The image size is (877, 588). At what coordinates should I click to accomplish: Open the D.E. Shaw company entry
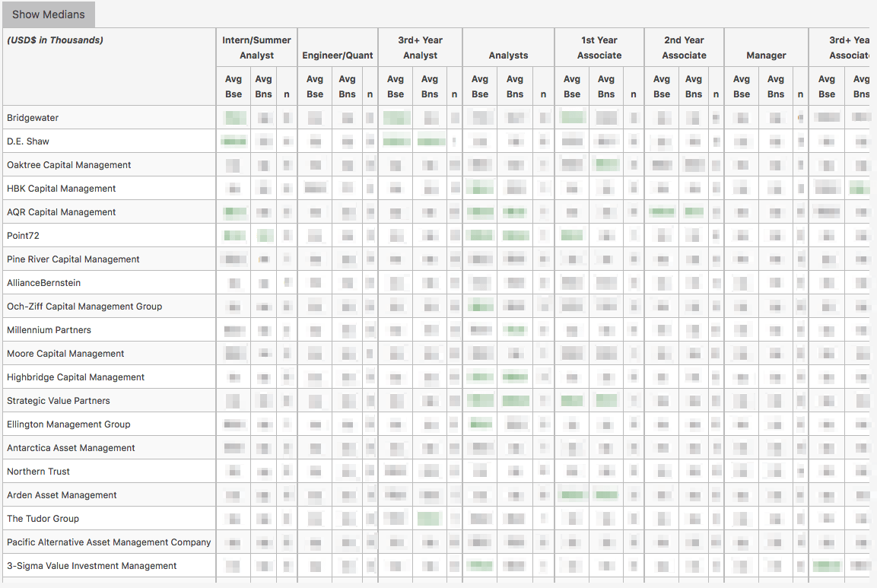point(28,141)
